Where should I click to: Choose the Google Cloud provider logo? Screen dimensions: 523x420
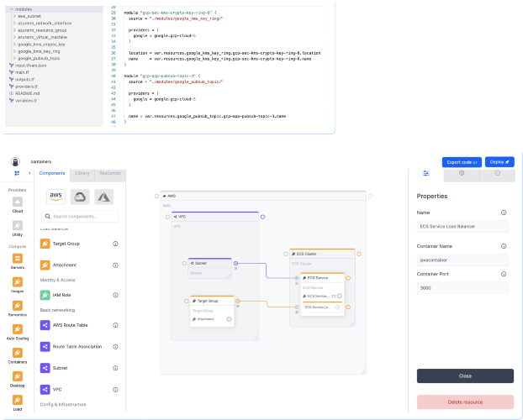point(80,197)
